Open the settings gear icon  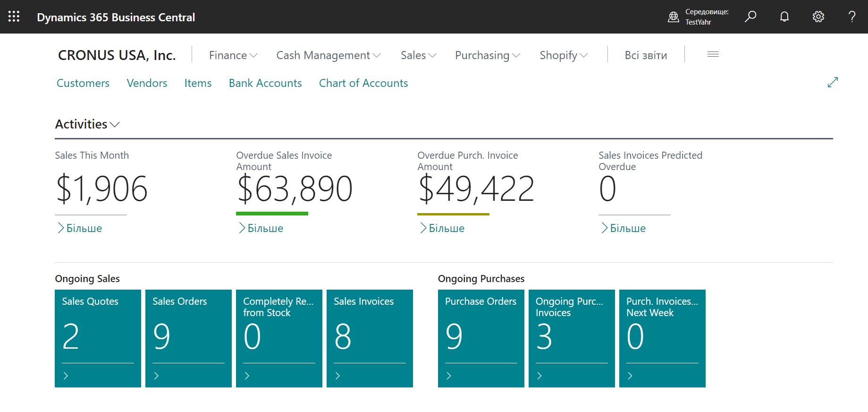[x=818, y=17]
